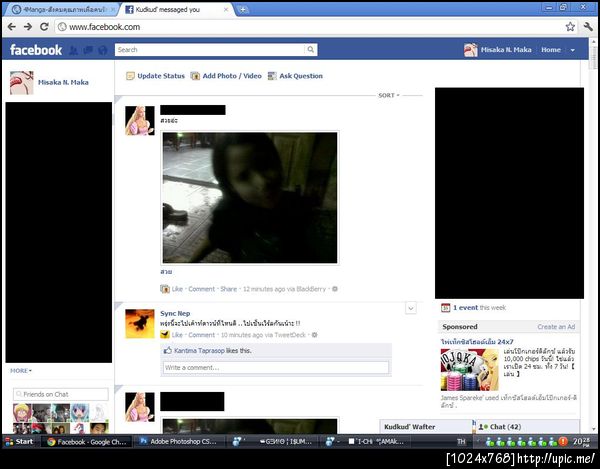The height and width of the screenshot is (469, 600).
Task: Open the poker ad title with 24x7
Action: [x=477, y=342]
